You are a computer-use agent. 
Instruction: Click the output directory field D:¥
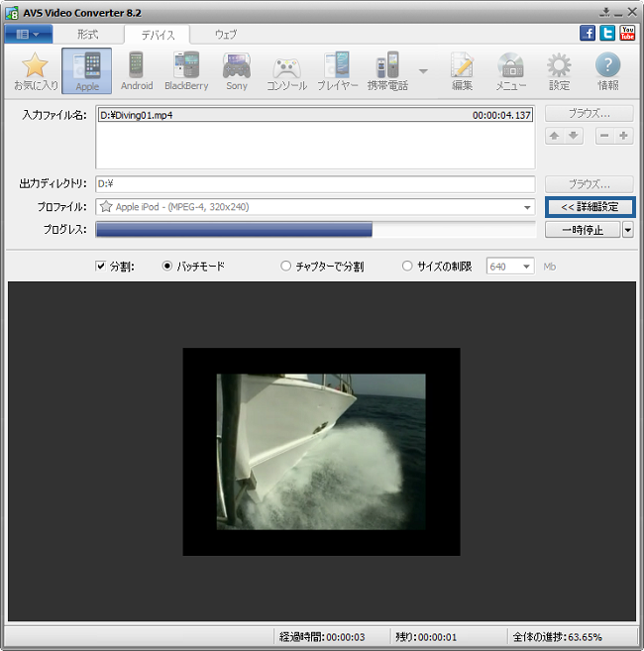pyautogui.click(x=316, y=184)
